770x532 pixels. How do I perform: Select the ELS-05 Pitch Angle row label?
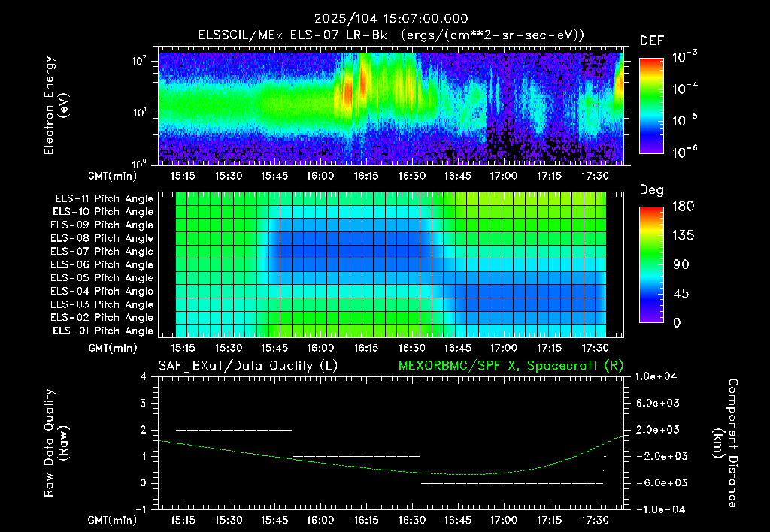(x=102, y=278)
